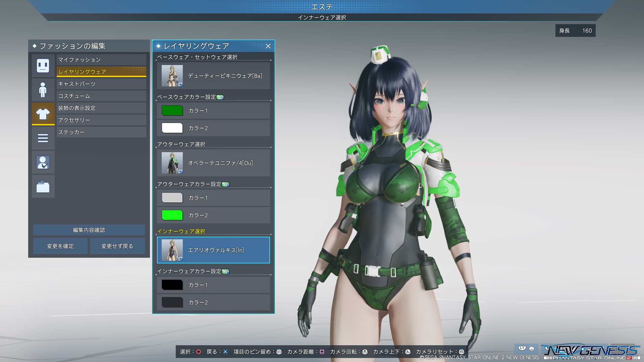
Task: Select マイファッション menu item
Action: click(x=101, y=60)
